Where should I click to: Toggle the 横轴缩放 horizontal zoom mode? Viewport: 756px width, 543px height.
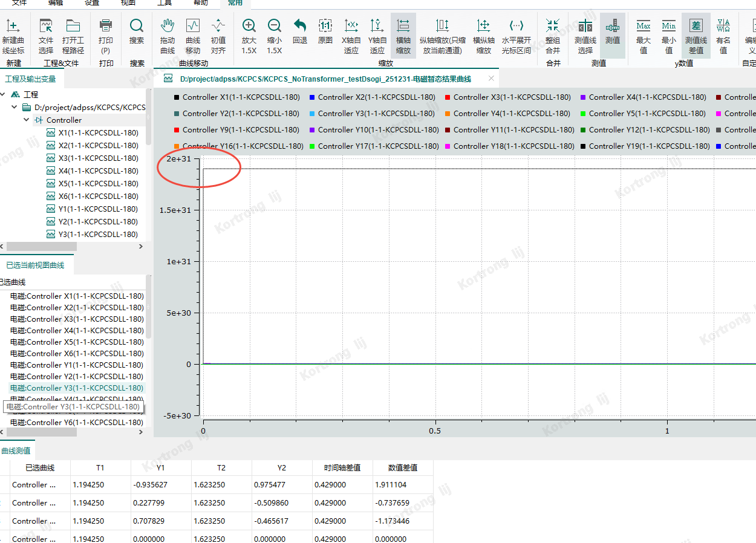click(x=403, y=26)
